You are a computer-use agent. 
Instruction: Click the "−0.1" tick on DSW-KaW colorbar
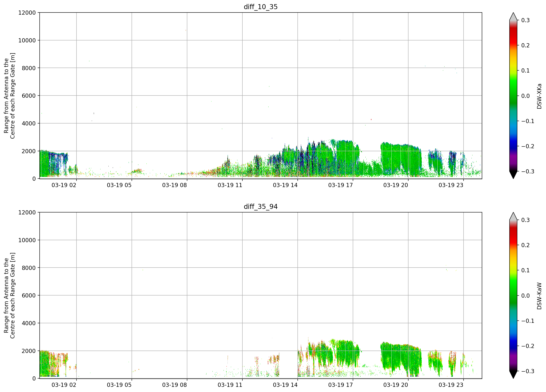click(528, 321)
